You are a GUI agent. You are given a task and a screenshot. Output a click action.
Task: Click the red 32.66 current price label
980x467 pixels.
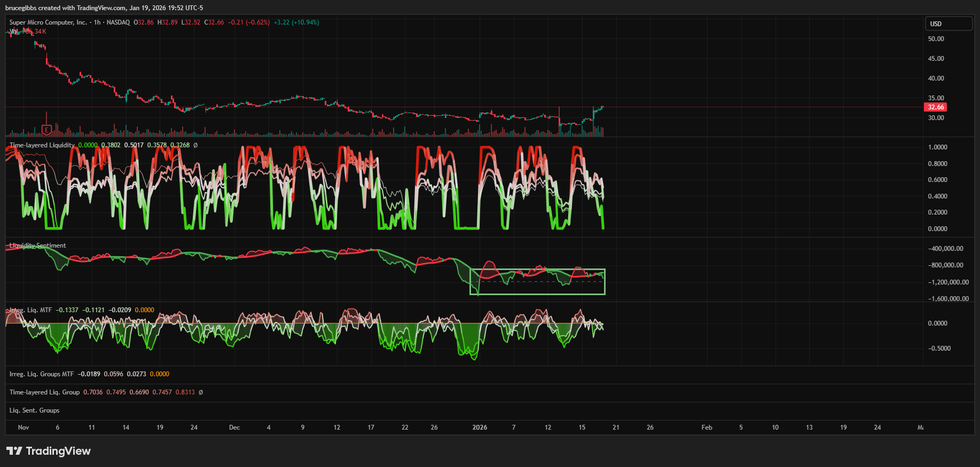click(936, 107)
